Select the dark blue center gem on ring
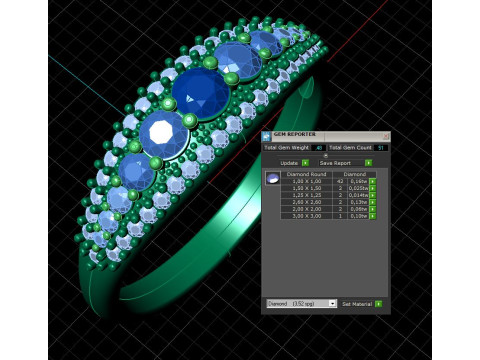The image size is (480, 360). (201, 93)
